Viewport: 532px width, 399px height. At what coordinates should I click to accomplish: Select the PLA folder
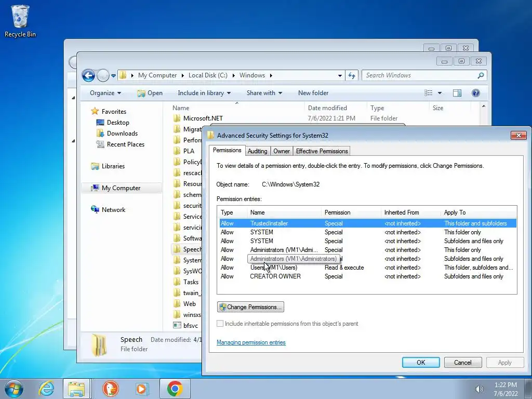pyautogui.click(x=189, y=151)
